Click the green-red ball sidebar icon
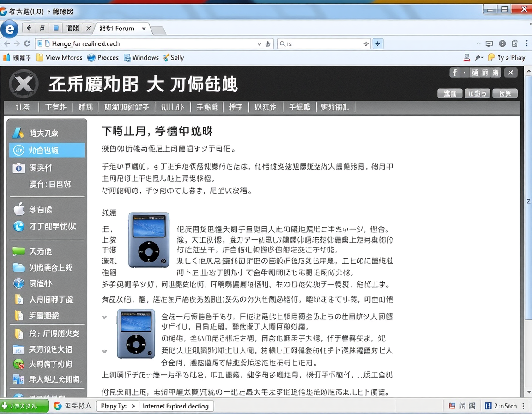The image size is (532, 414). [x=18, y=364]
